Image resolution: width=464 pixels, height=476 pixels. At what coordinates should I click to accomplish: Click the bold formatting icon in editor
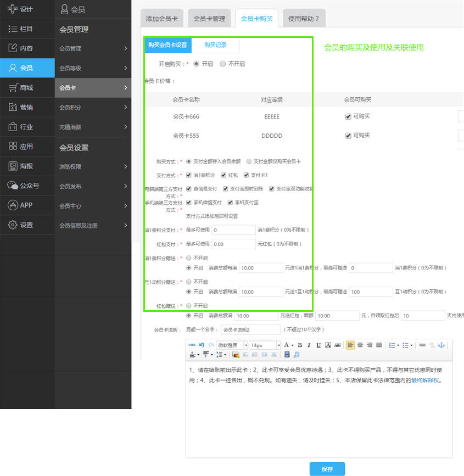tap(300, 345)
